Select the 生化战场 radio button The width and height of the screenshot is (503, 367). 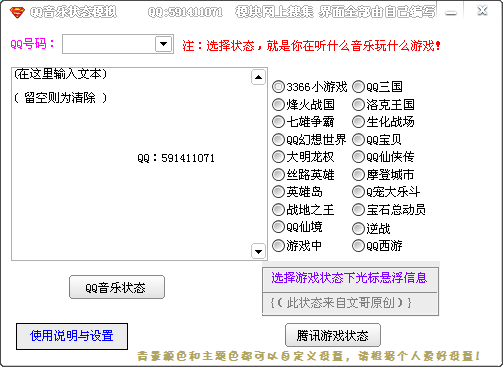(x=358, y=122)
